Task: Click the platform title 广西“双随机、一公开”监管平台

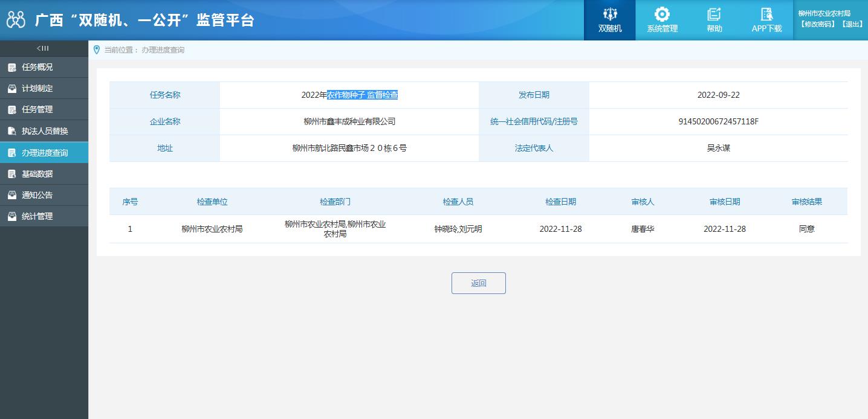Action: click(144, 20)
